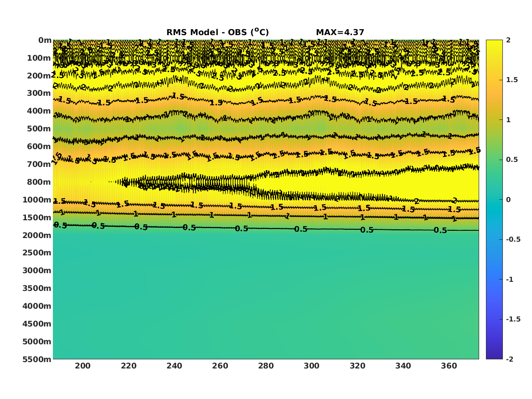The image size is (532, 399).
Task: Click the colorbar gradient strip
Action: tap(494, 200)
